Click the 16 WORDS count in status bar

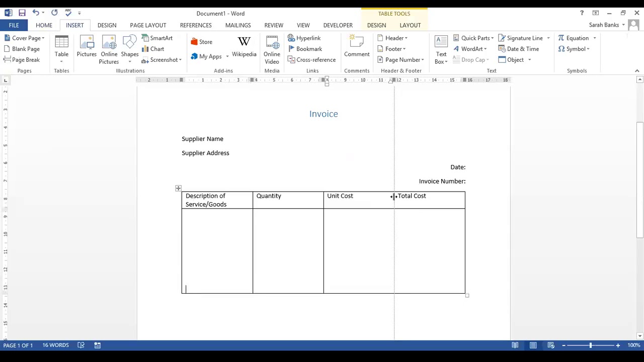[x=55, y=345]
